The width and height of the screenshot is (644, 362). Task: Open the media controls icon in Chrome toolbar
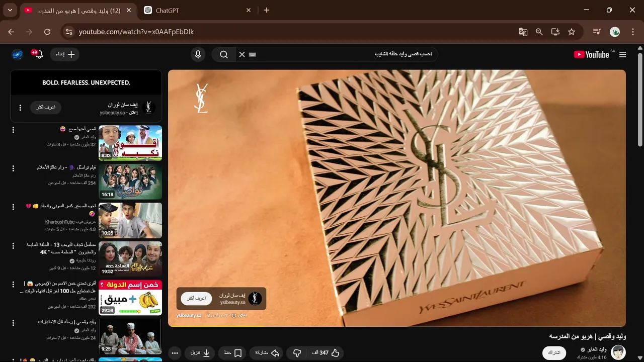(597, 32)
